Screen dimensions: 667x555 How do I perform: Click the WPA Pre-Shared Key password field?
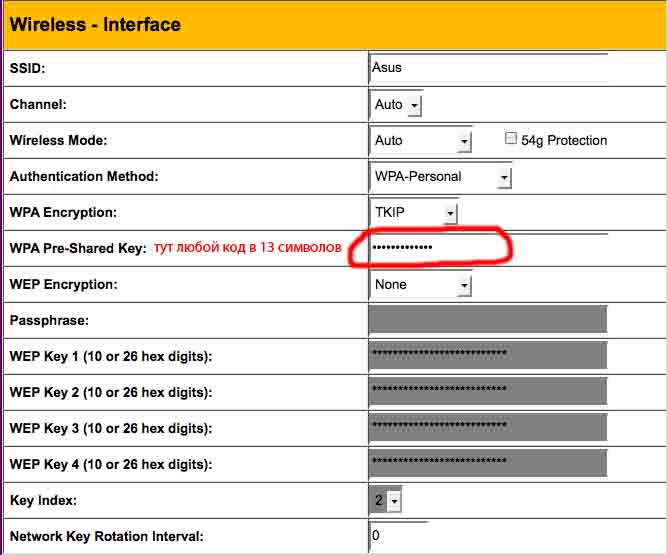click(x=488, y=248)
